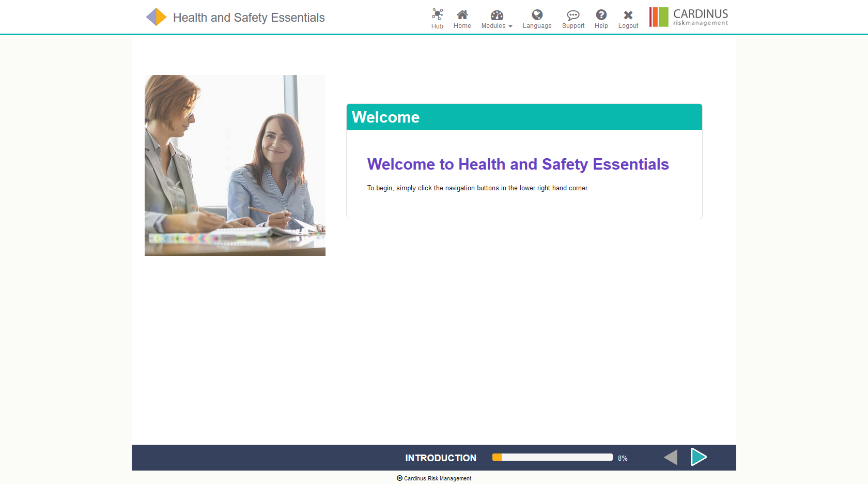Image resolution: width=868 pixels, height=484 pixels.
Task: Click the Health and Safety Essentials title
Action: 249,18
